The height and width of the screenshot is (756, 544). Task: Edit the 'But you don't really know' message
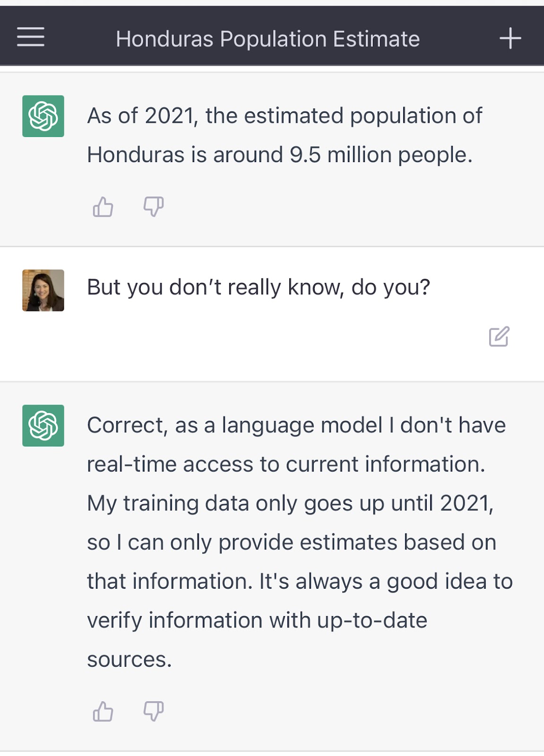coord(499,336)
